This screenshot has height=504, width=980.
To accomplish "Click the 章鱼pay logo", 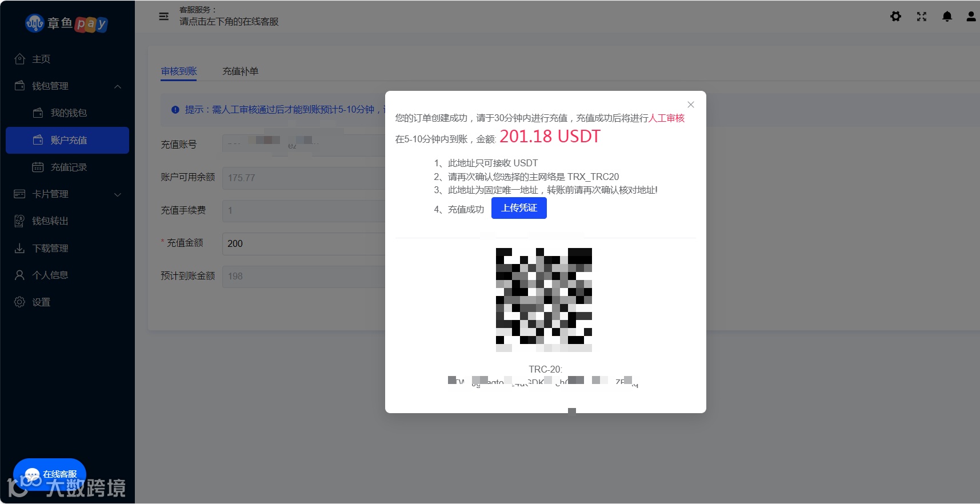I will (x=66, y=23).
